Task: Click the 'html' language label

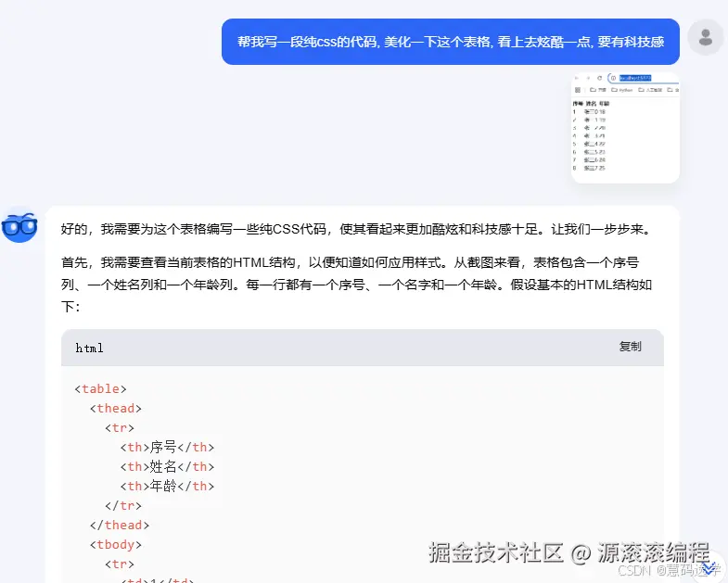Action: pyautogui.click(x=89, y=349)
